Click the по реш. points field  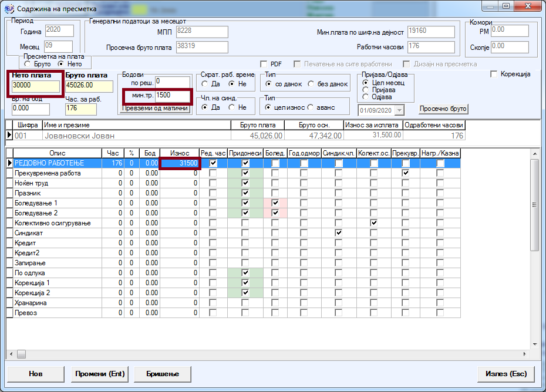pyautogui.click(x=173, y=82)
